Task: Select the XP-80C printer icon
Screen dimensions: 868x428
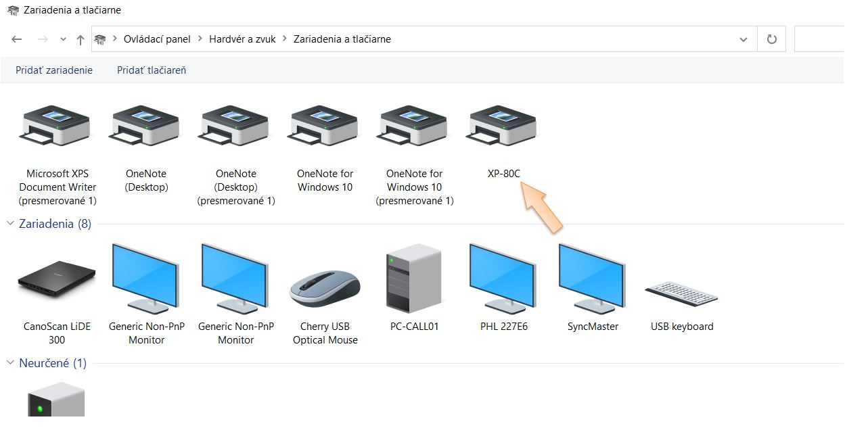Action: point(503,126)
